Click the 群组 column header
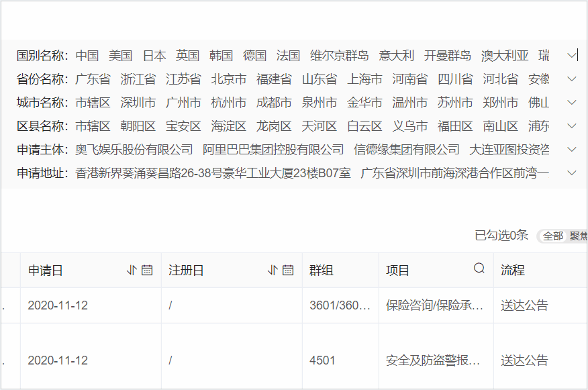Screen dimensions: 588x390 pyautogui.click(x=322, y=271)
